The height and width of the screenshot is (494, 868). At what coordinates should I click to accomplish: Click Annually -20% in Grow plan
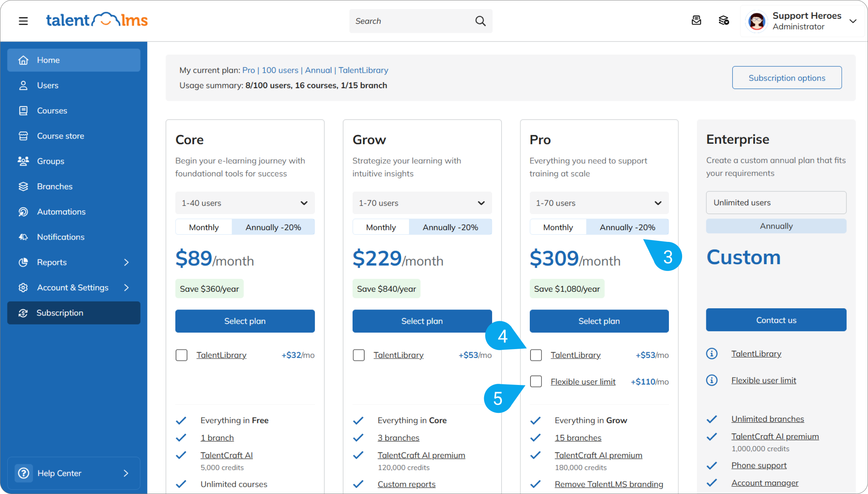point(450,227)
